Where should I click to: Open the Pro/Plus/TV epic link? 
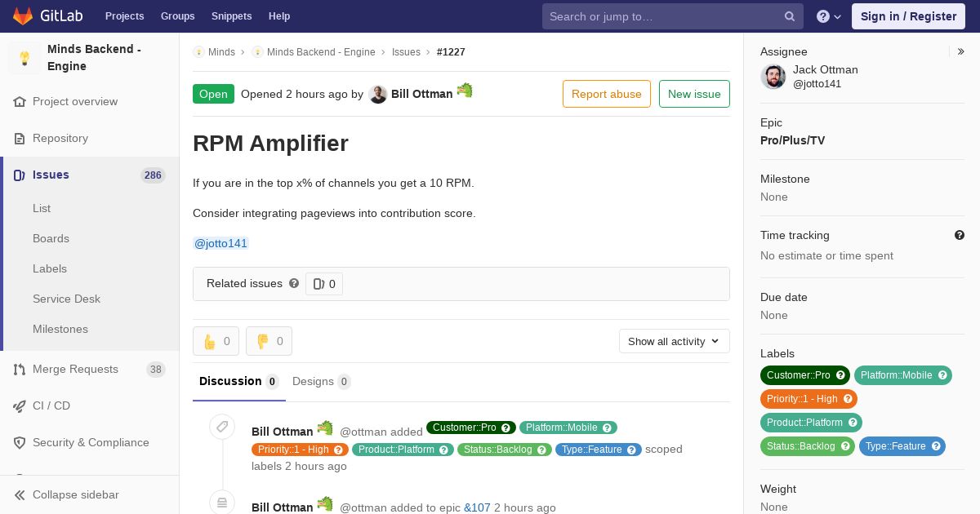click(x=792, y=140)
